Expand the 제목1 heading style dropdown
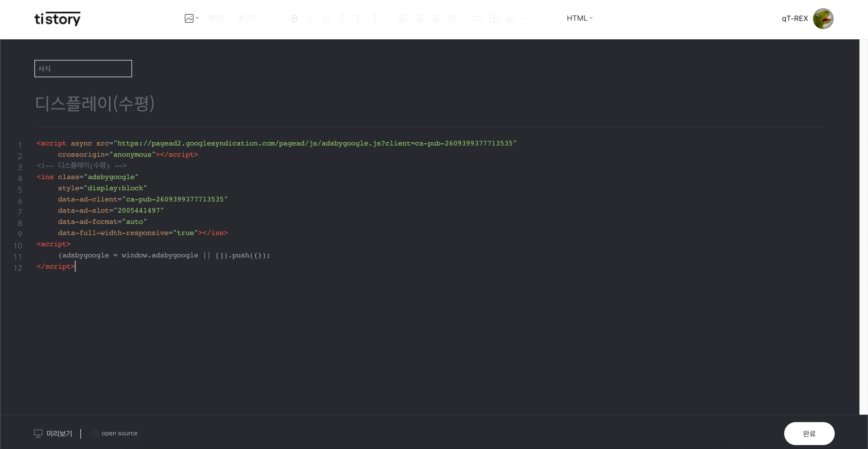Screen dimensions: 868x449 218,18
